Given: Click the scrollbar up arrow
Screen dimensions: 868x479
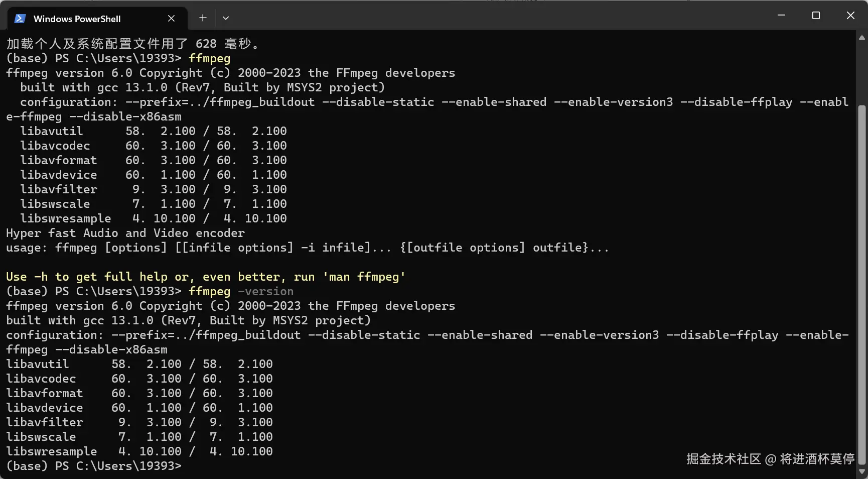Looking at the screenshot, I should tap(862, 38).
